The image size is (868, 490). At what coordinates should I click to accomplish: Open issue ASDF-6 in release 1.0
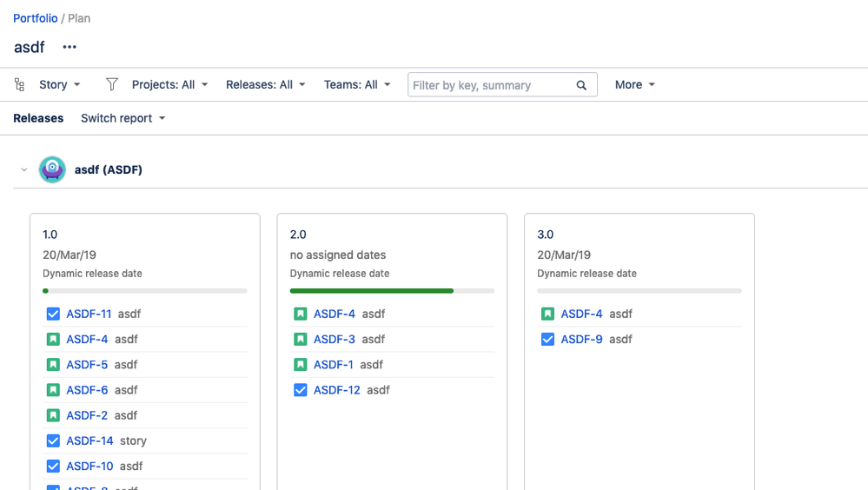[x=87, y=390]
